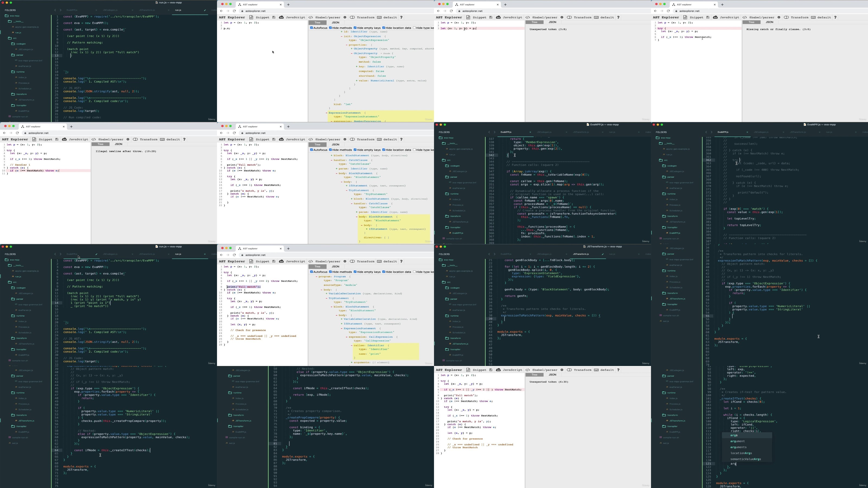Click Snippet icon in explorer containing 'p.x;' code
Screen dimensions: 868x488
251,17
